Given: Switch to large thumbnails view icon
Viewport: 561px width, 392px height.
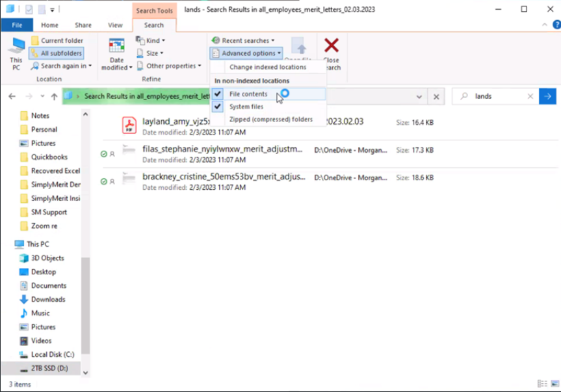Looking at the screenshot, I should tap(553, 384).
